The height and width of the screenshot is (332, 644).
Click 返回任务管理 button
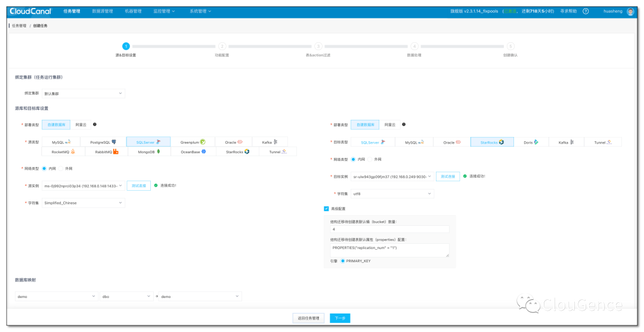coord(308,318)
